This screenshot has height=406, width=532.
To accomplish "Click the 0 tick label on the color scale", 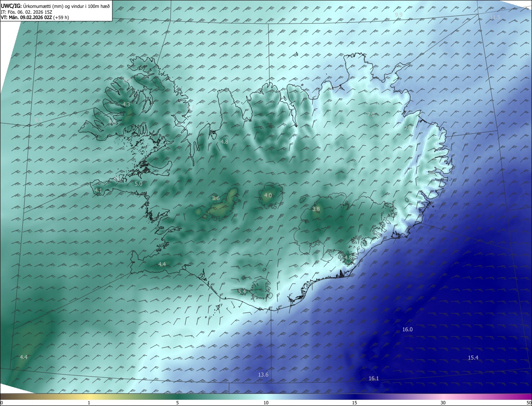I will 2,403.
